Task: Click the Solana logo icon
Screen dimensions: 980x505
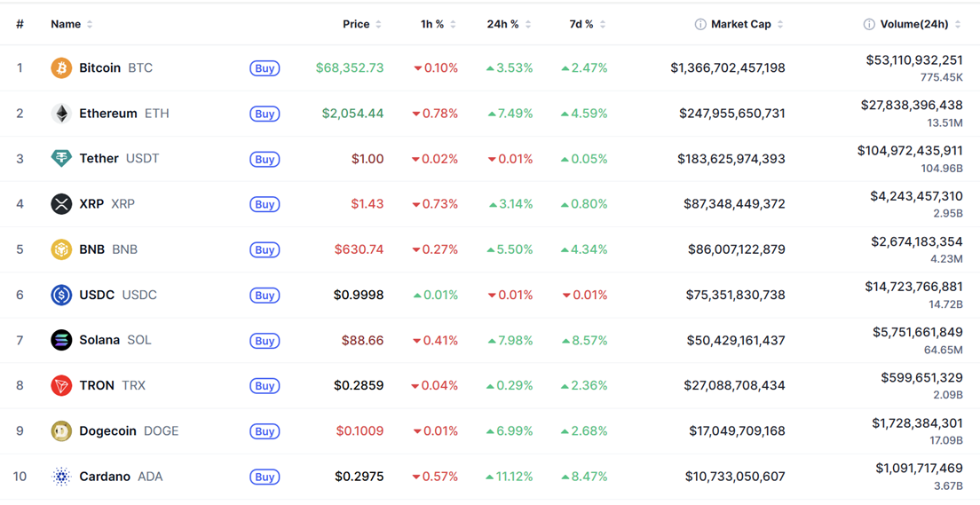Action: (x=61, y=340)
